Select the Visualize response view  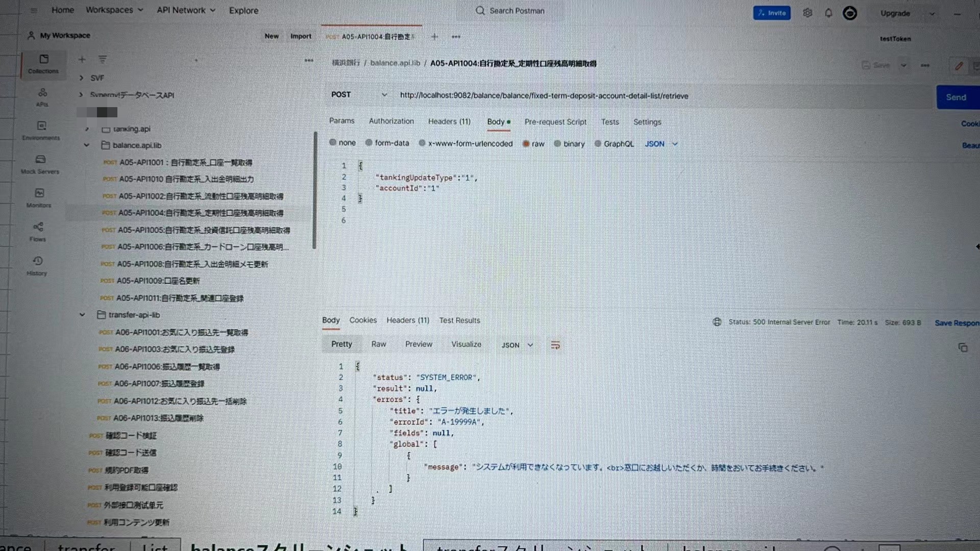(466, 344)
